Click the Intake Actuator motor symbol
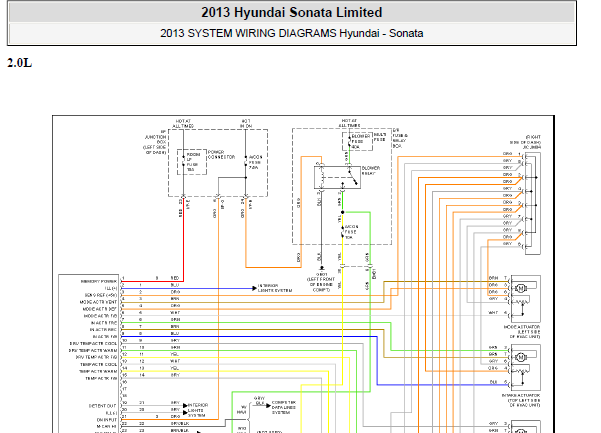 [521, 357]
